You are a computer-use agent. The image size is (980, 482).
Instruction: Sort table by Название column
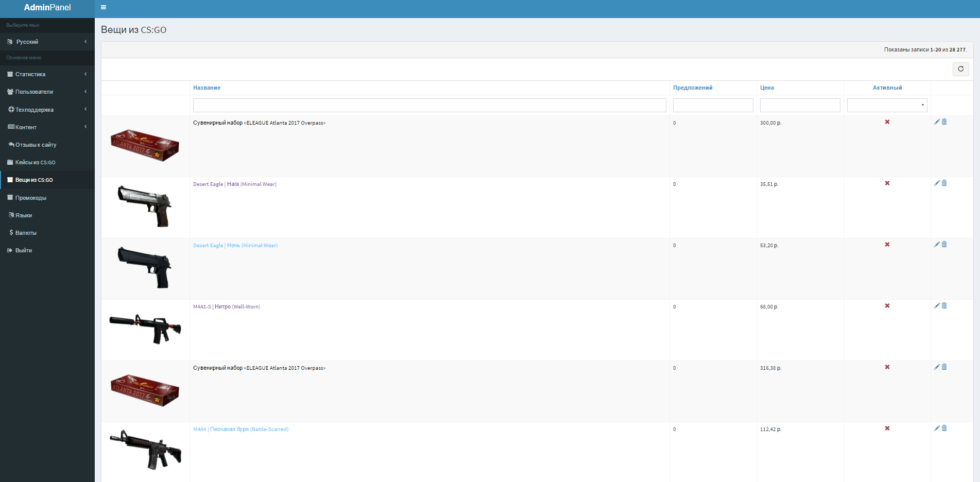click(x=207, y=88)
